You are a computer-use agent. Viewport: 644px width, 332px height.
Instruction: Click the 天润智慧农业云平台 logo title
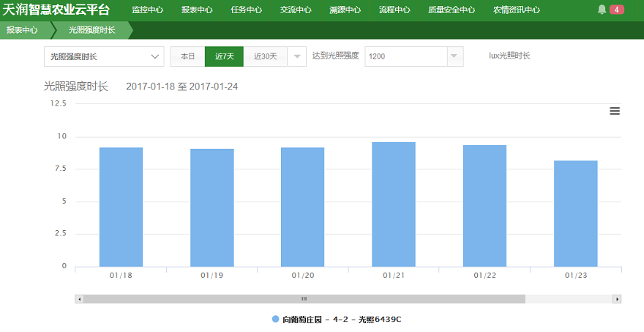[56, 10]
